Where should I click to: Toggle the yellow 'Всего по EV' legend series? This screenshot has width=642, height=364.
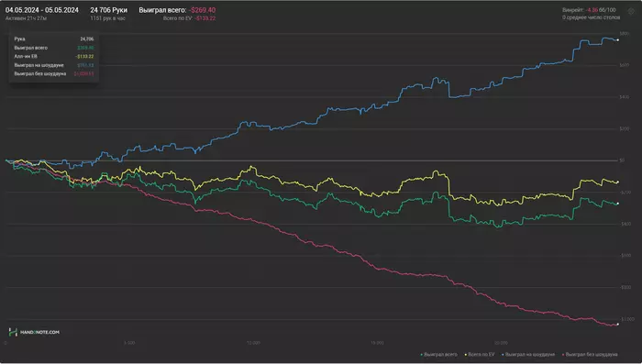pos(480,355)
